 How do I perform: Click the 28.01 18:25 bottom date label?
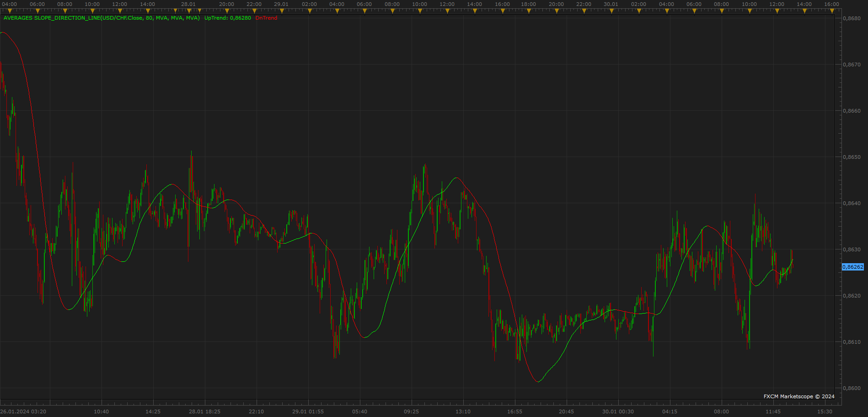[205, 412]
